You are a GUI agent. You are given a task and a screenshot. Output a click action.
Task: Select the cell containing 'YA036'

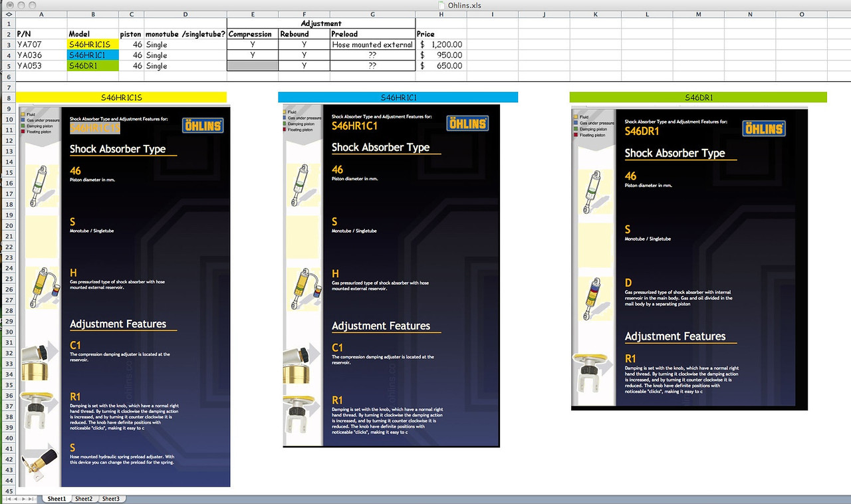pos(42,55)
